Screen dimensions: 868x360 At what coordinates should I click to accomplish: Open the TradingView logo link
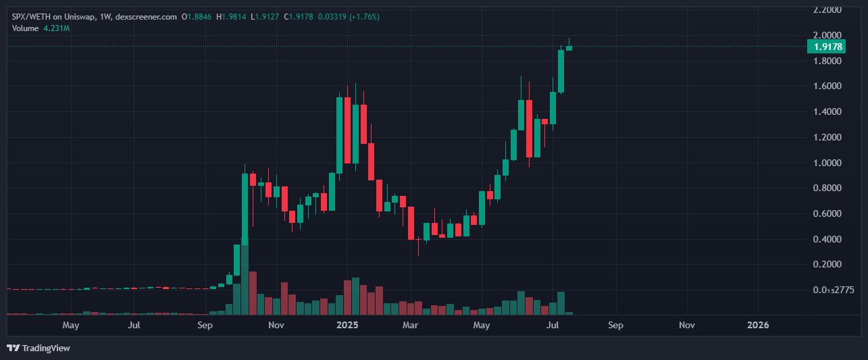tap(39, 348)
